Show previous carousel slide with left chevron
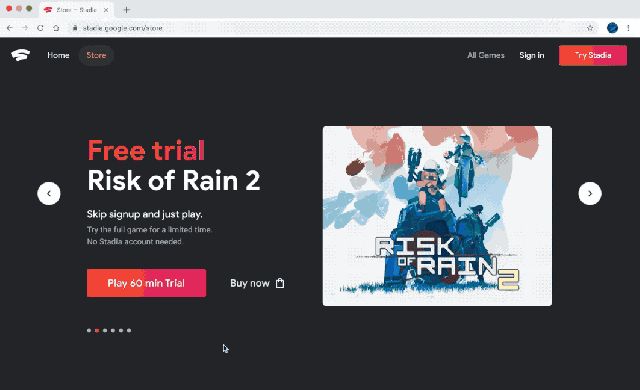 (x=49, y=193)
